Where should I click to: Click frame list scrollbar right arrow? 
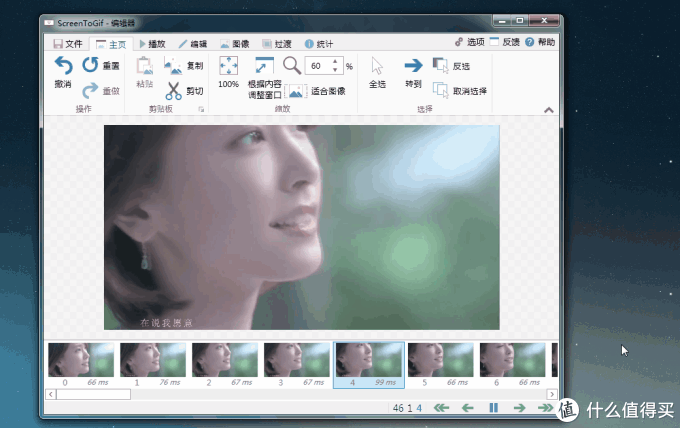click(552, 394)
